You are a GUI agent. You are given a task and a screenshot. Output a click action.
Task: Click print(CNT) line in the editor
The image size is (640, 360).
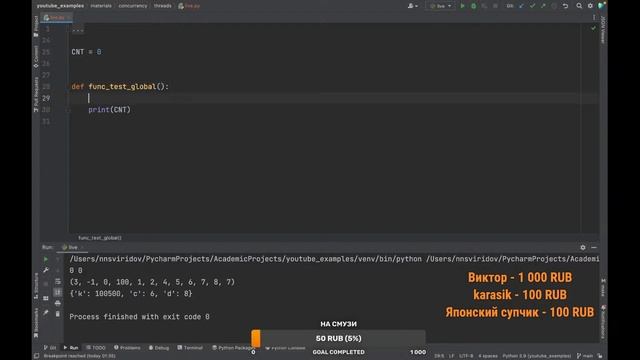[x=109, y=110]
